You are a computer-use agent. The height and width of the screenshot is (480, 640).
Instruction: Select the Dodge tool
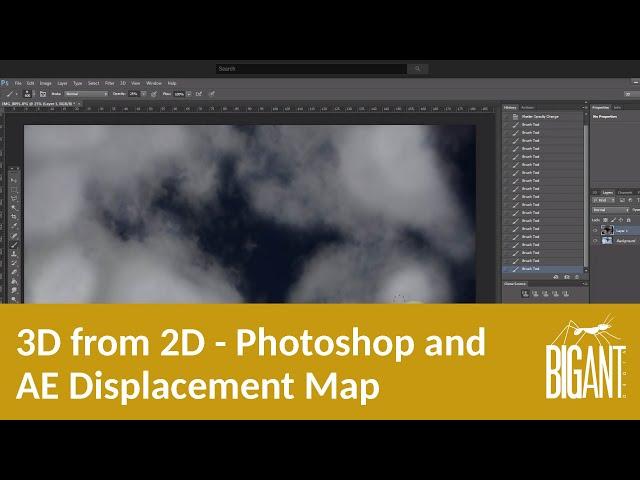coord(14,299)
